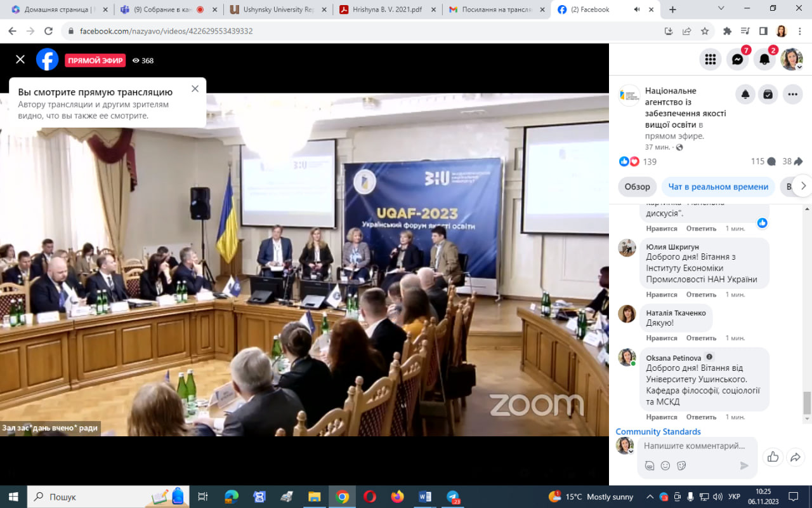
Task: Like Юлия Шкригун's comment
Action: pyautogui.click(x=662, y=295)
